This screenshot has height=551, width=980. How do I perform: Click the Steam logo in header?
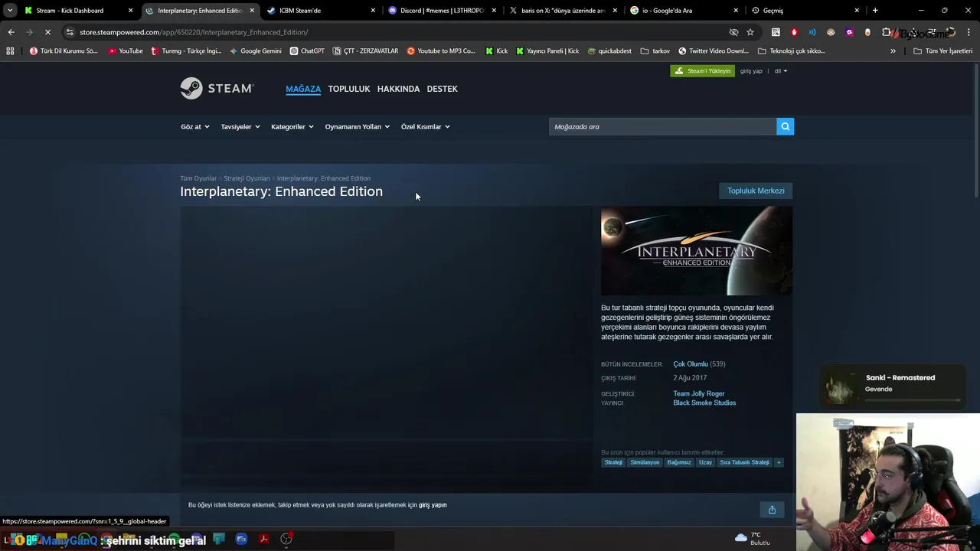point(217,88)
